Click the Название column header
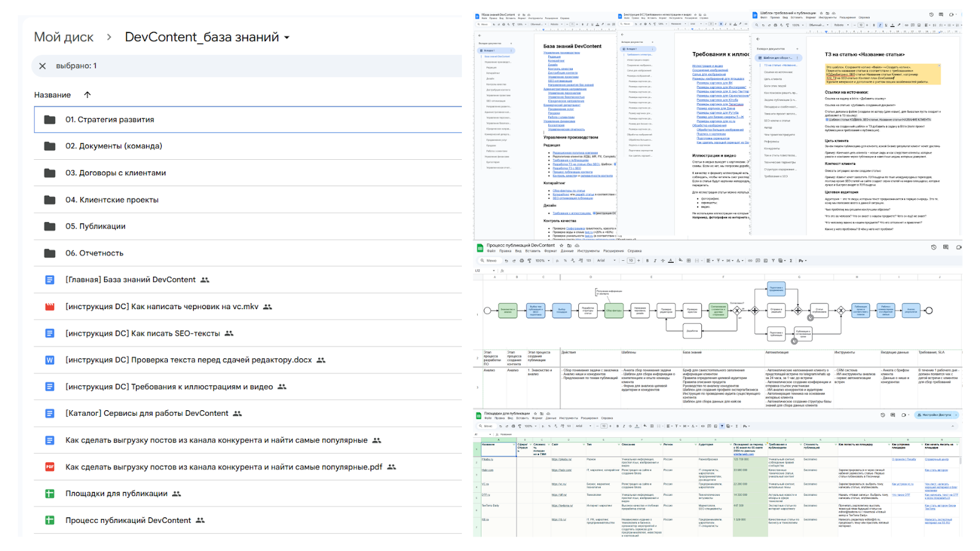The image size is (980, 551). [53, 95]
